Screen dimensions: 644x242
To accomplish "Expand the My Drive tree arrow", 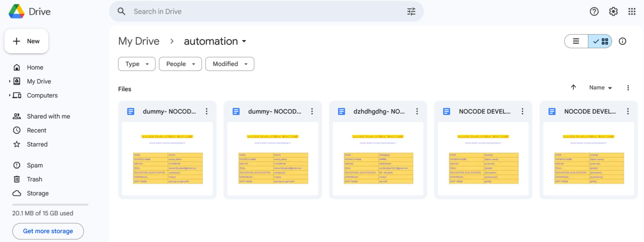I will (9, 81).
